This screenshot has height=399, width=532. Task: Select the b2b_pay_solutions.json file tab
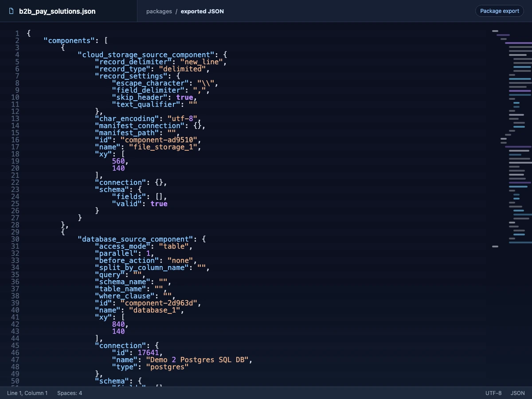(x=69, y=11)
